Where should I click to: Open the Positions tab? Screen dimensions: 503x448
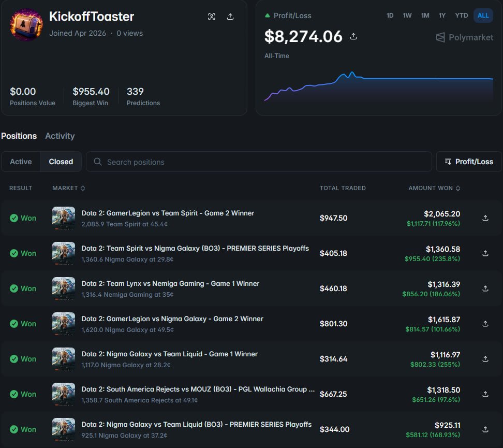[x=19, y=136]
